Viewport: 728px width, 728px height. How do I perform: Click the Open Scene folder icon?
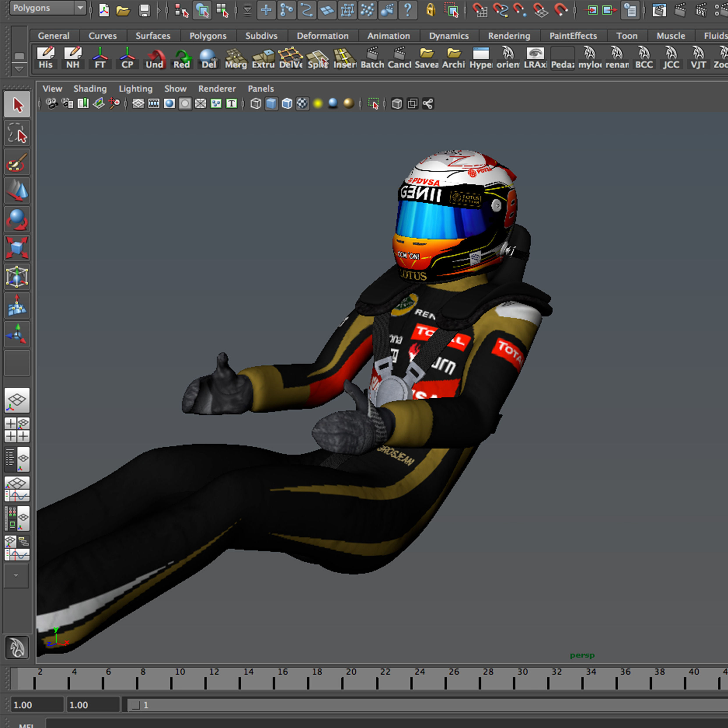(123, 10)
